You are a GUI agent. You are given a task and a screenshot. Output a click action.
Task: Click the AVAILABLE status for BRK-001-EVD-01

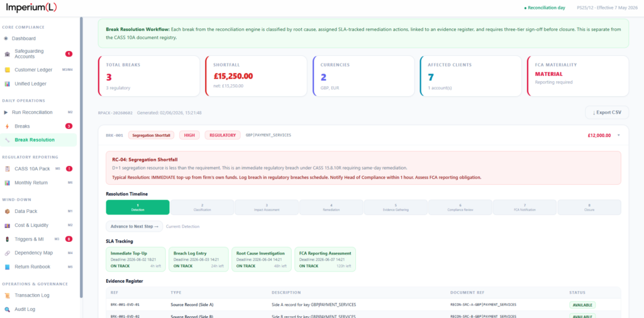(x=582, y=305)
